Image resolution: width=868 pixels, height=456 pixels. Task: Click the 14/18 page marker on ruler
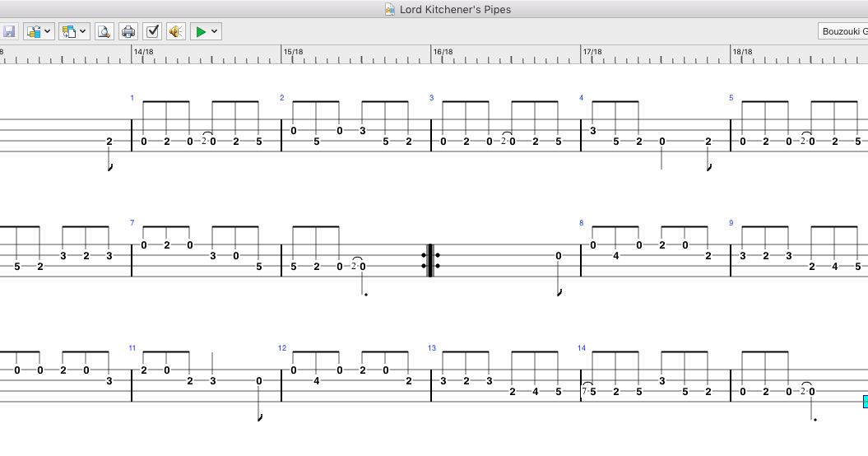[x=144, y=52]
